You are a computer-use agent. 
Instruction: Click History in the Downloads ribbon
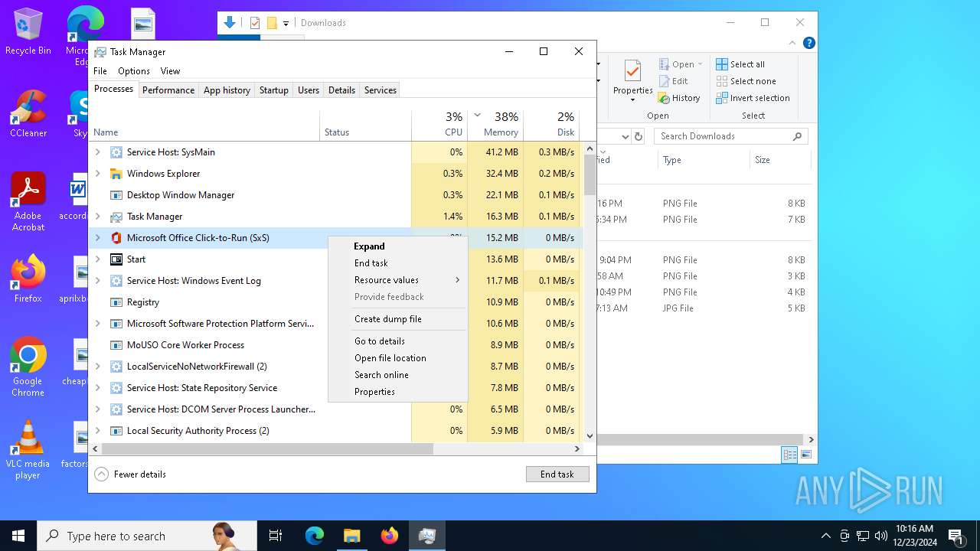(679, 98)
